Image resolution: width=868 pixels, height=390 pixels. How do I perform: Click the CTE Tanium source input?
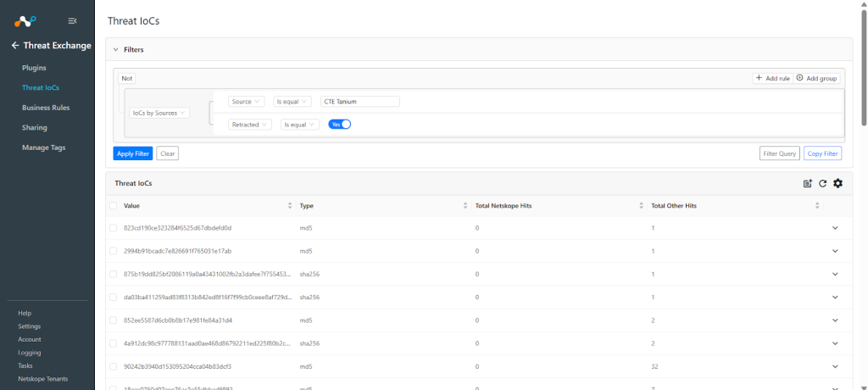tap(360, 102)
